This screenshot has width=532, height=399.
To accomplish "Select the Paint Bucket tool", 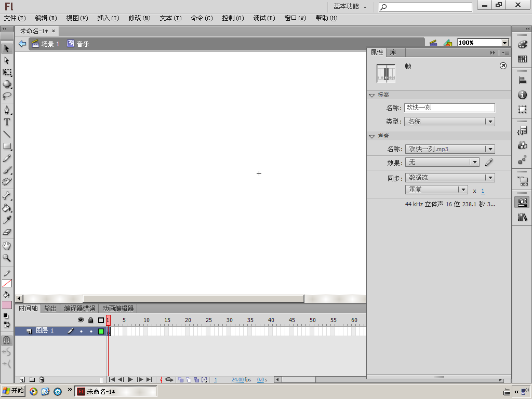I will (7, 208).
